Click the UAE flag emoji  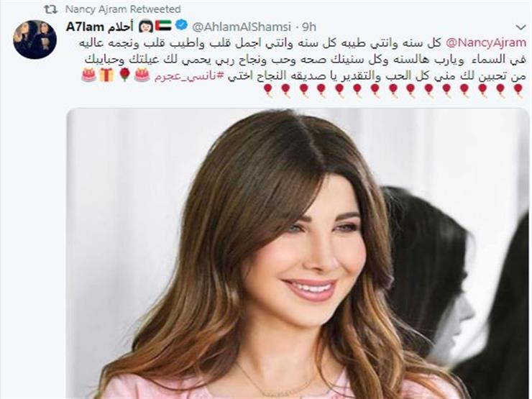[x=163, y=25]
